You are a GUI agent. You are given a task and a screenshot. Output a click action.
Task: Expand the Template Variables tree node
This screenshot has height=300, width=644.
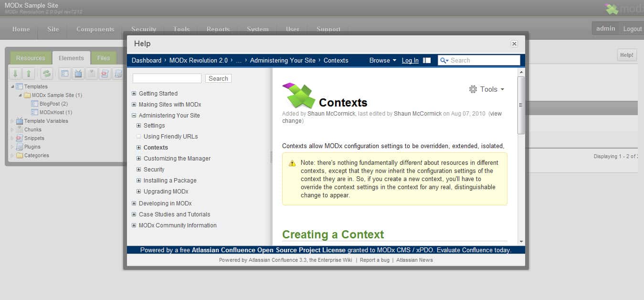(x=12, y=121)
